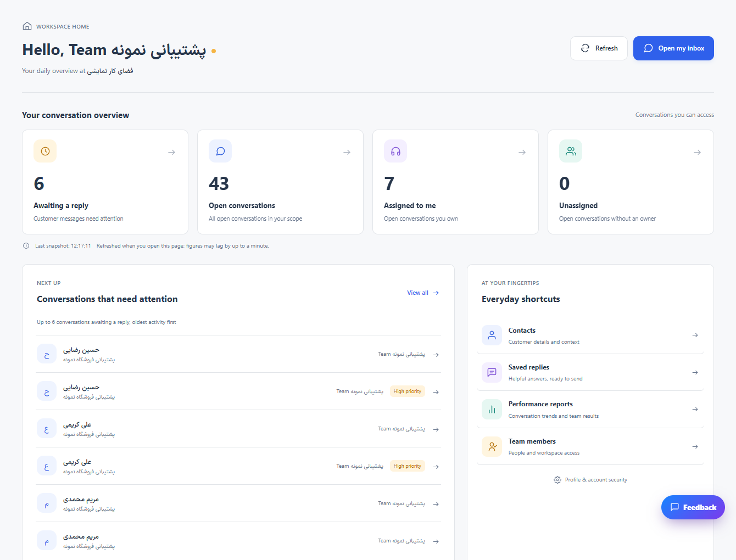
Task: Click the arrow on the Unassigned card
Action: point(698,152)
